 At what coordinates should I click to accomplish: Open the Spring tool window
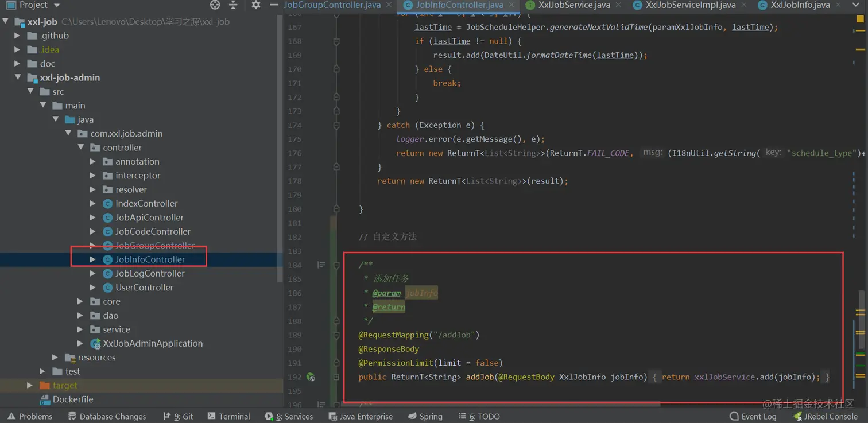coord(425,417)
